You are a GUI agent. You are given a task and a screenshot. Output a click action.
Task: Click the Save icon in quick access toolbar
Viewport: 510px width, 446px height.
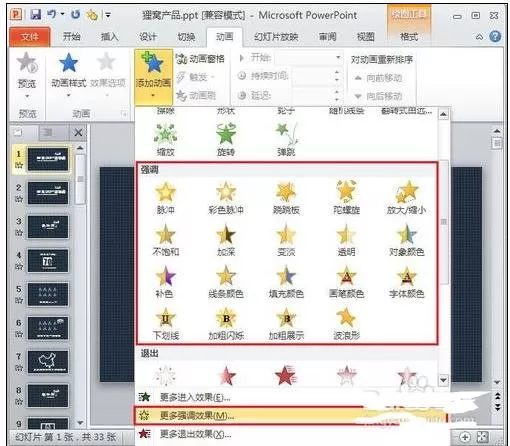point(36,15)
